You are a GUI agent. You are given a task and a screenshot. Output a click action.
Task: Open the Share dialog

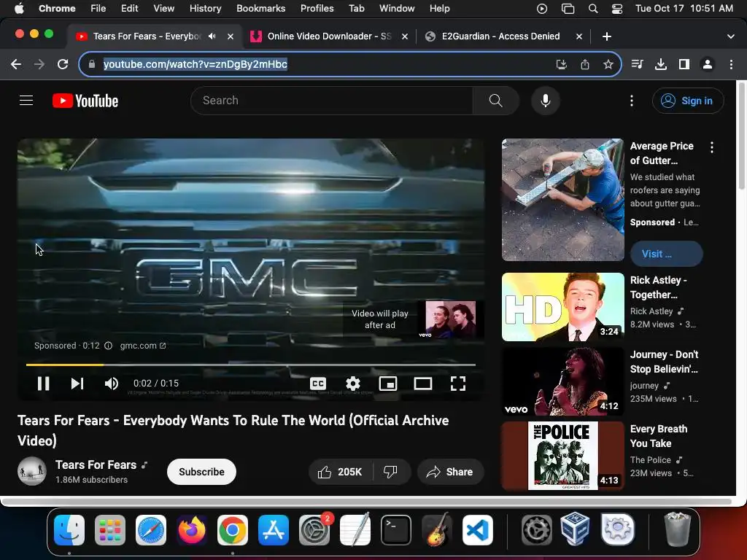tap(451, 472)
